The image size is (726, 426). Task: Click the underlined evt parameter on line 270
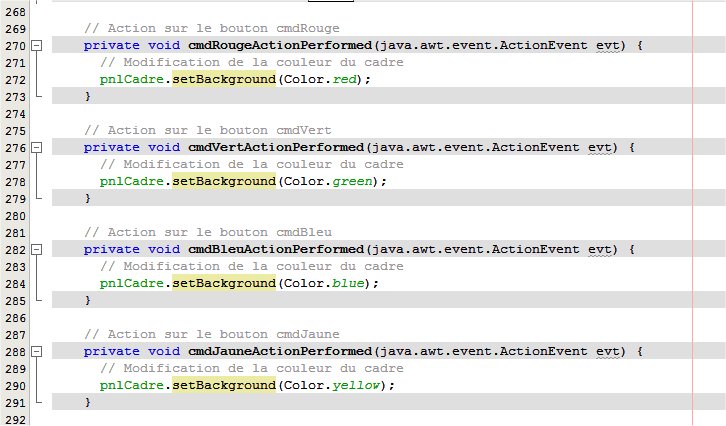point(607,46)
